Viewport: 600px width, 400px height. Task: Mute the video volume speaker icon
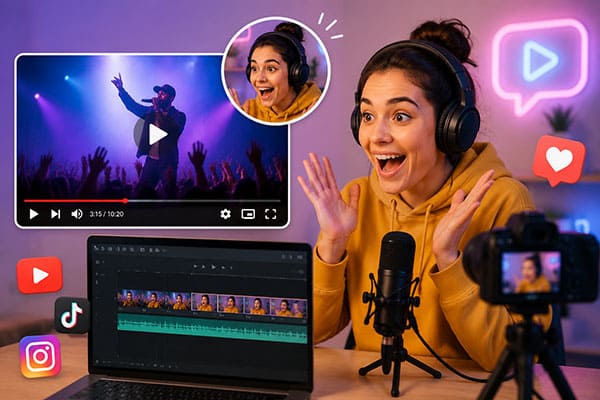(x=77, y=214)
